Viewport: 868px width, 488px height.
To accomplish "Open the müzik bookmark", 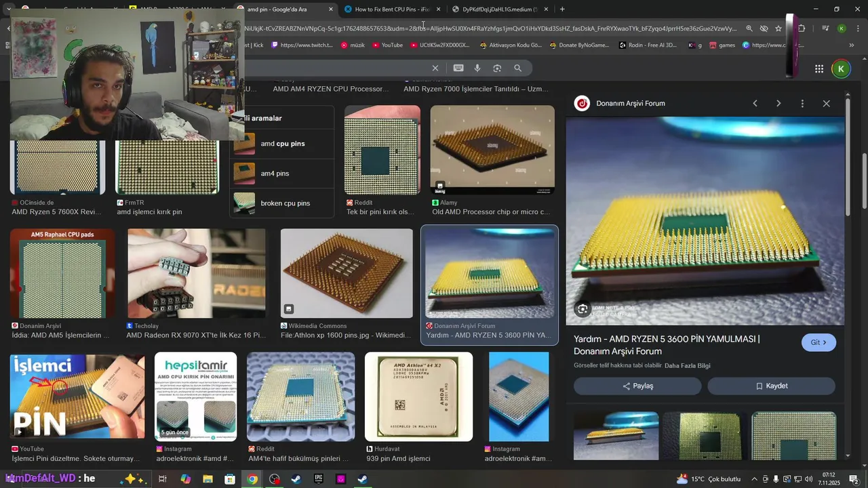I will [353, 45].
